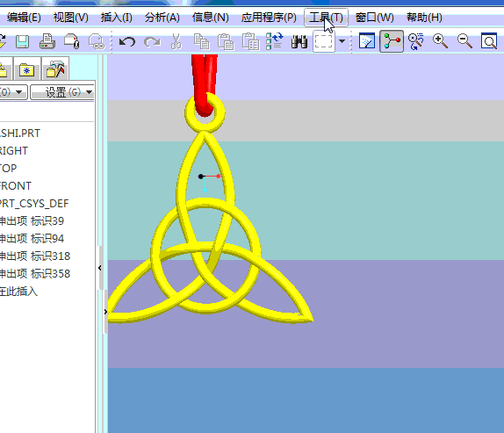Open the 设置(G) dropdown
Screen dimensions: 504x433
click(62, 92)
